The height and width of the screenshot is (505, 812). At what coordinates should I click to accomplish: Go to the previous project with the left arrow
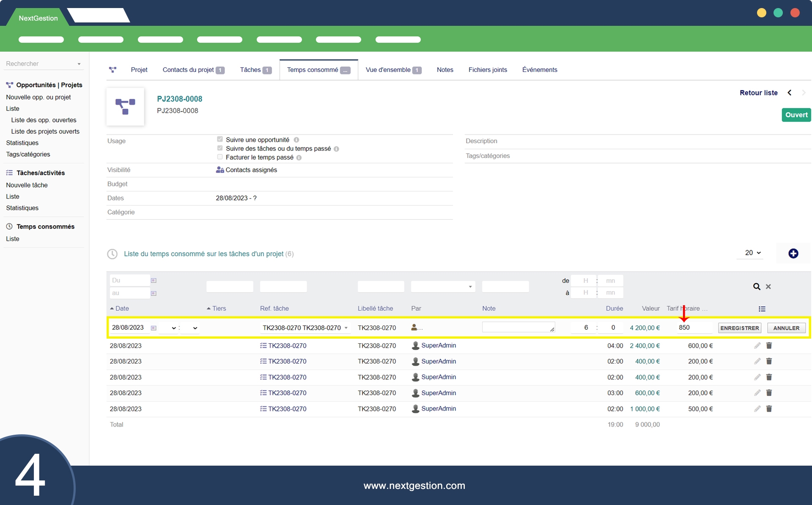(789, 93)
